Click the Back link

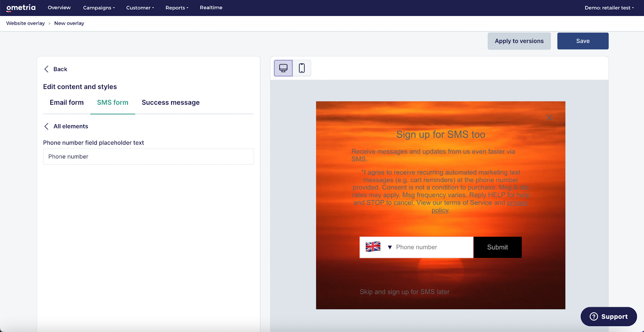[x=56, y=69]
